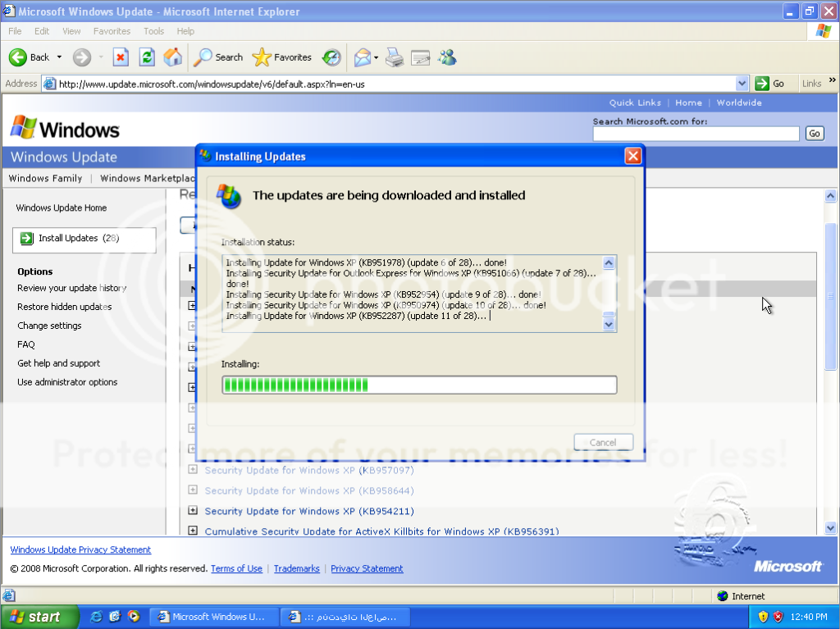Open the Windows Family tab

tap(46, 179)
